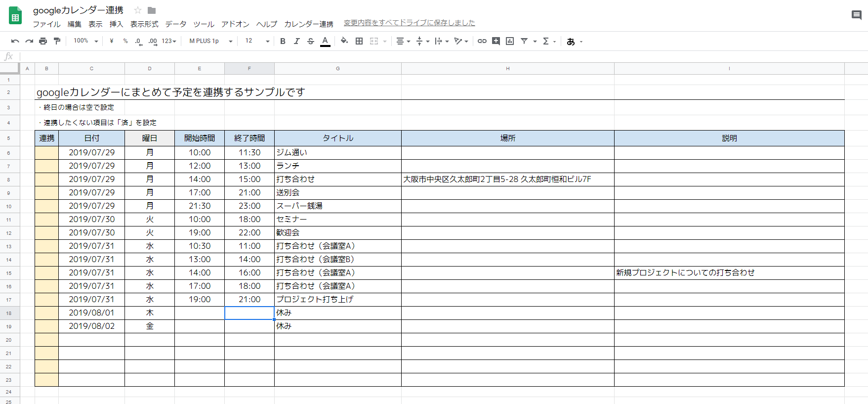Open the 表示形式 menu
The image size is (868, 404).
point(144,24)
